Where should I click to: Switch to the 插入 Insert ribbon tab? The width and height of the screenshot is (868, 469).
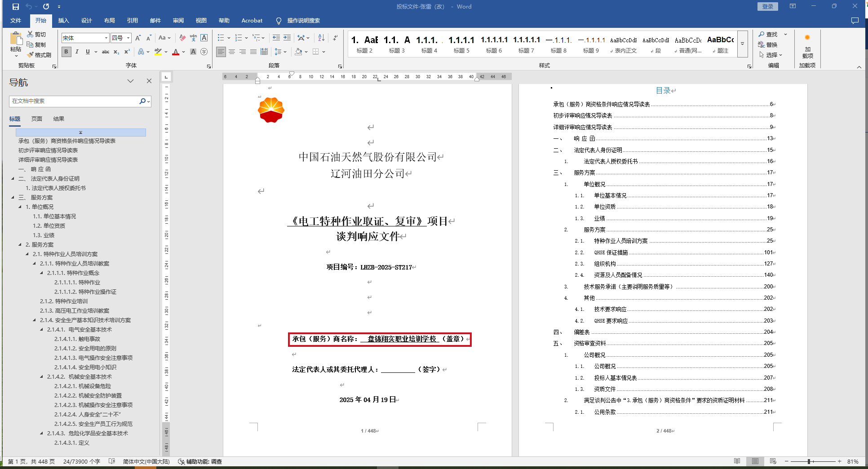point(64,21)
